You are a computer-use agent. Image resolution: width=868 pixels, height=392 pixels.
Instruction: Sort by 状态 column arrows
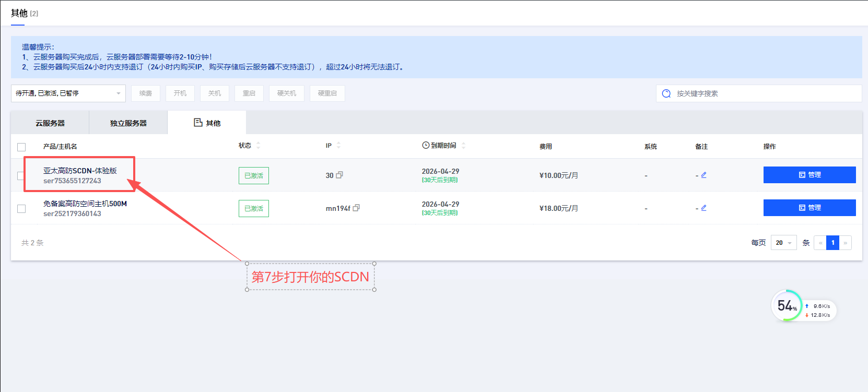click(258, 146)
